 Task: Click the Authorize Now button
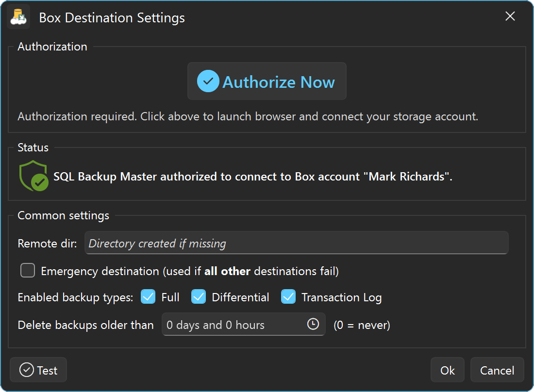(x=267, y=81)
